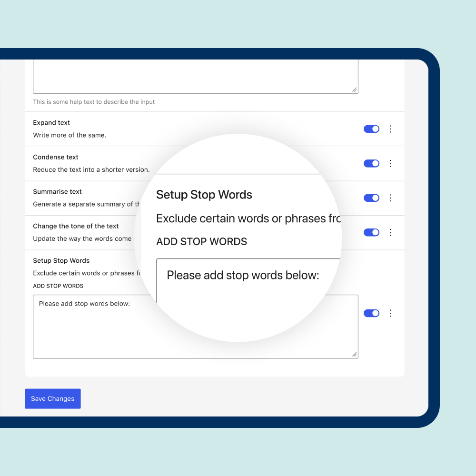The width and height of the screenshot is (476, 476).
Task: Click 'Reduce the text into a shorter version.'
Action: click(x=91, y=170)
